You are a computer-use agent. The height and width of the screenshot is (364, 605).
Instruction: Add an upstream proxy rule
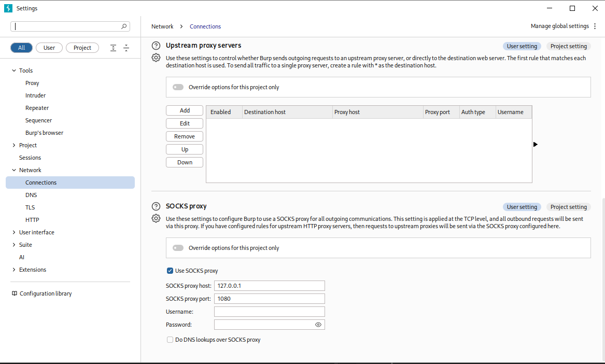pyautogui.click(x=185, y=110)
